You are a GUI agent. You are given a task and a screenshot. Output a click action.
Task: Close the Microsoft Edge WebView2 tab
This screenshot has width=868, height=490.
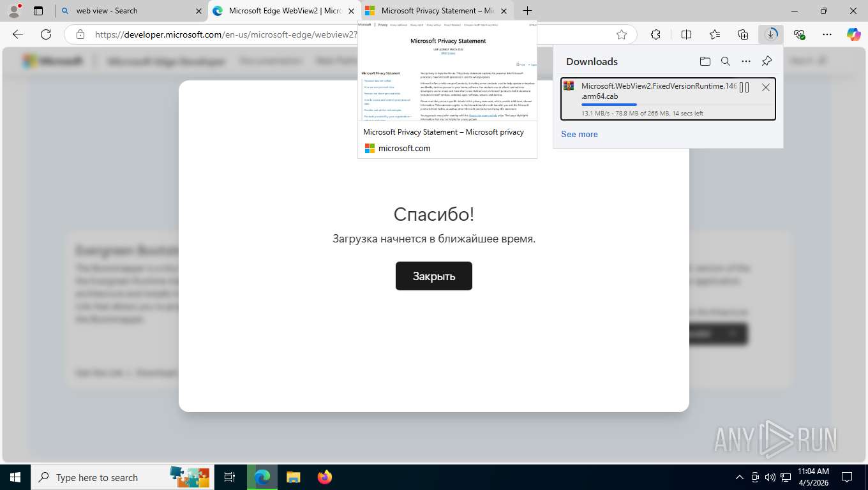[x=351, y=11]
